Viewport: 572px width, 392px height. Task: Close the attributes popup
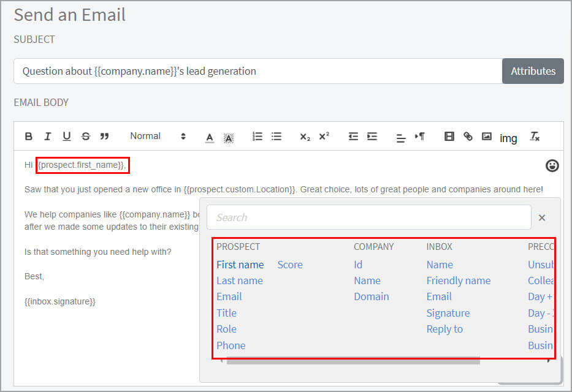tap(542, 217)
